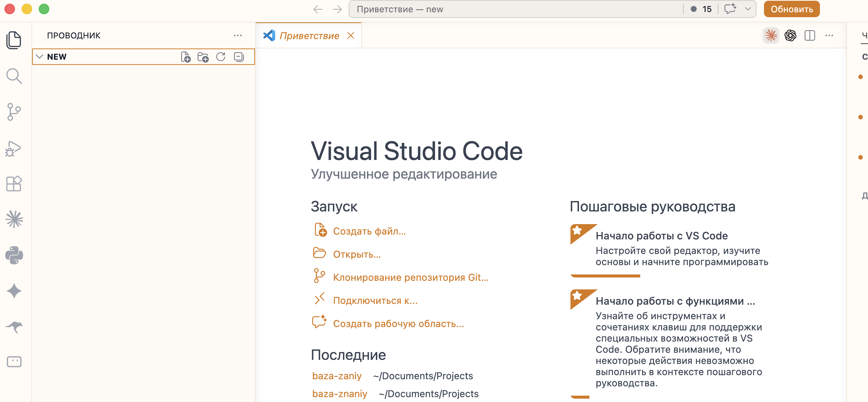
Task: Open recent project baza-zaniy
Action: (337, 376)
